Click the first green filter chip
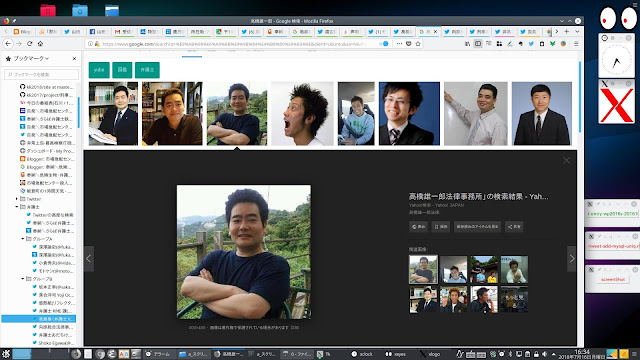 [99, 70]
